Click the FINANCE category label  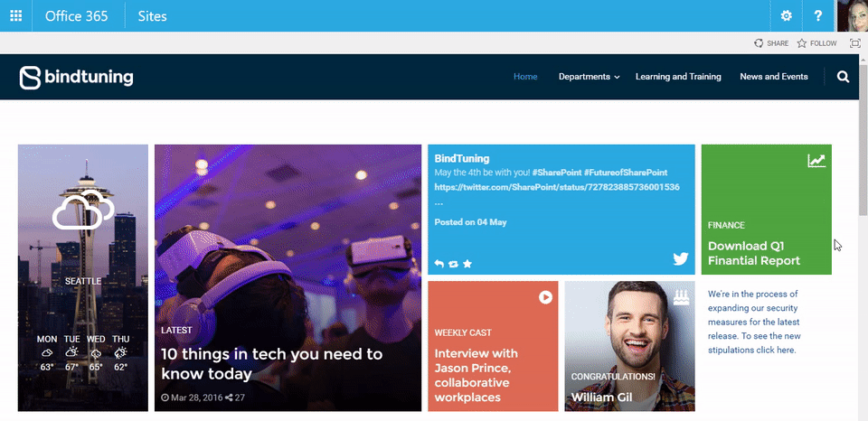click(x=726, y=225)
